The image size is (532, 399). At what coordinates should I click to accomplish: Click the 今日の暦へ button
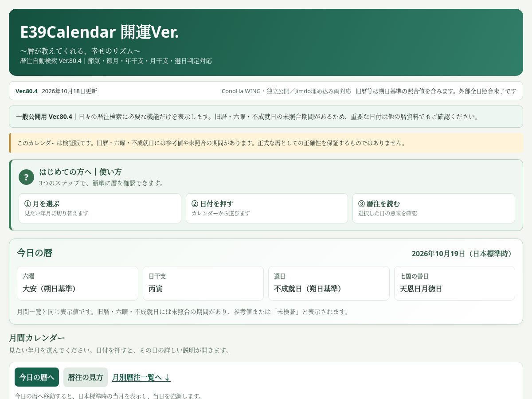[x=37, y=377]
